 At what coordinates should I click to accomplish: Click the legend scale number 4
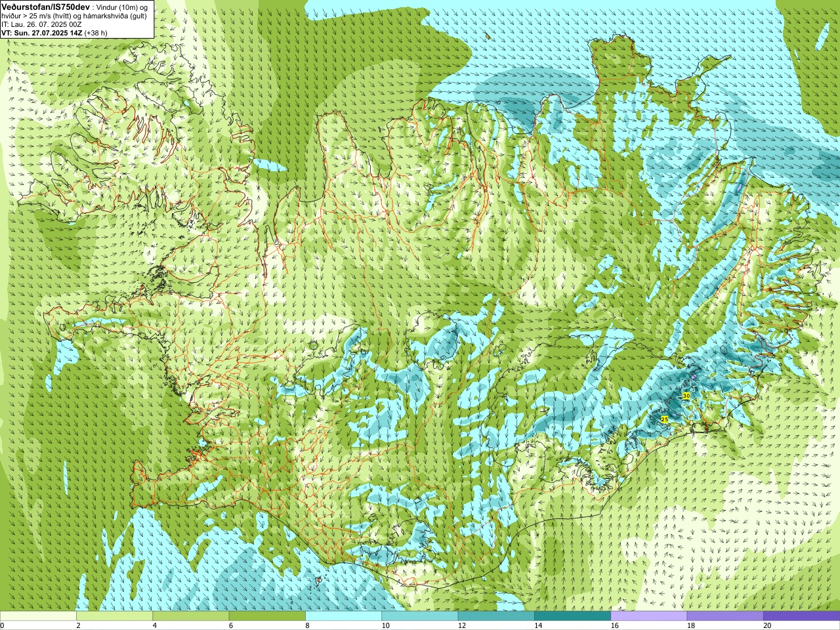coord(155,625)
